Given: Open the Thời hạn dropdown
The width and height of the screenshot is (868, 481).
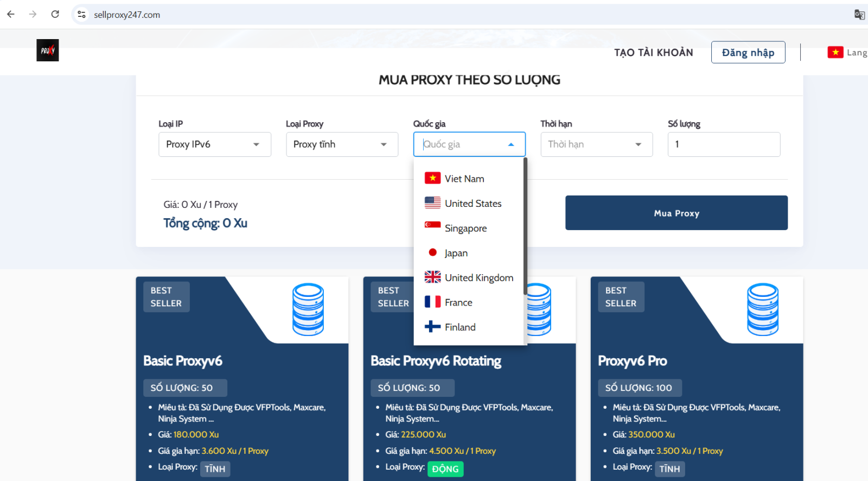Looking at the screenshot, I should pos(596,144).
